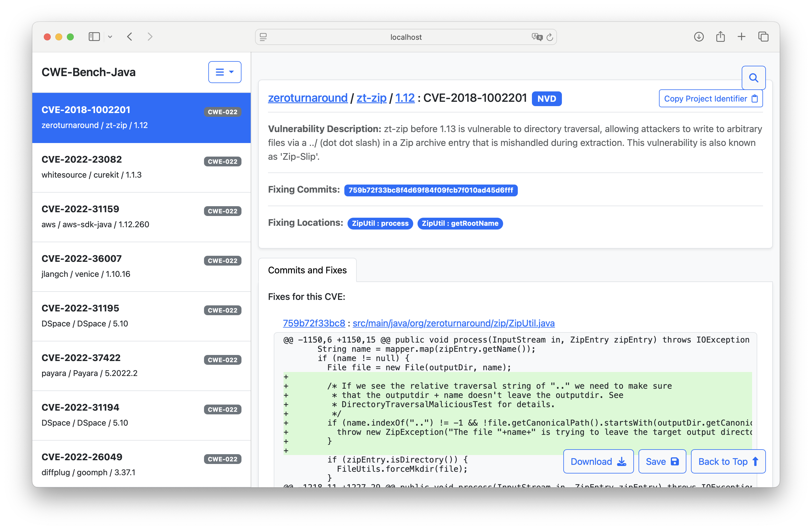Expand the sidebar options chevron
812x530 pixels.
point(110,37)
